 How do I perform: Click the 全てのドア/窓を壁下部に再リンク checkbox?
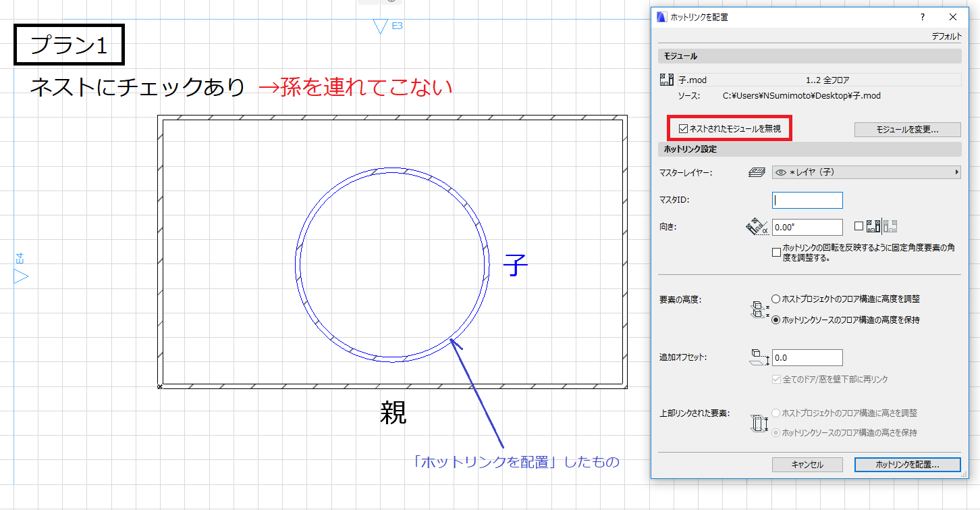coord(776,379)
